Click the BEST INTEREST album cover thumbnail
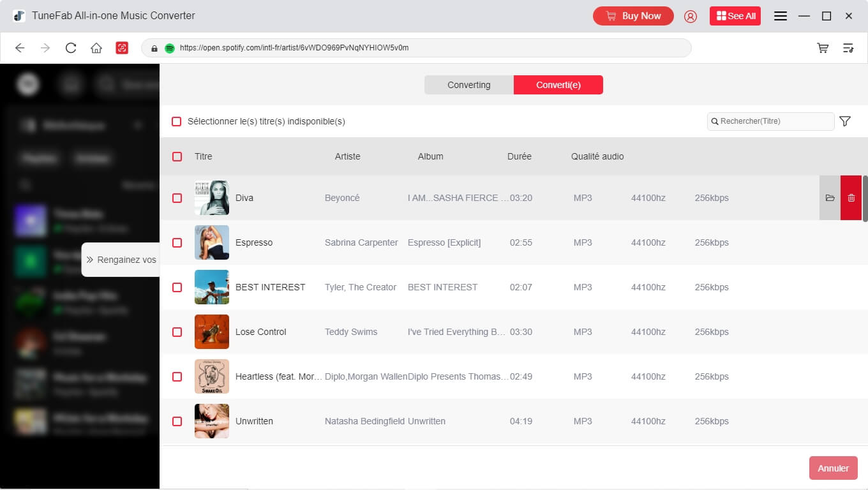The width and height of the screenshot is (868, 490). pyautogui.click(x=212, y=287)
